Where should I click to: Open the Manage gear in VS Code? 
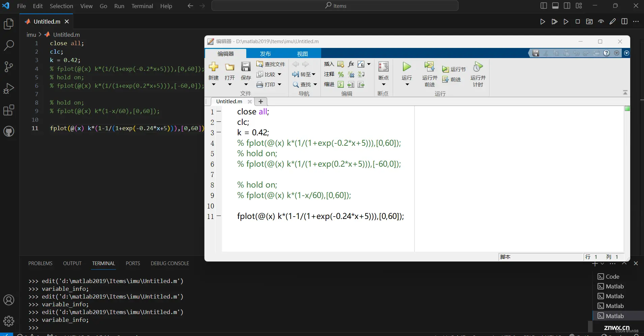coord(9,321)
